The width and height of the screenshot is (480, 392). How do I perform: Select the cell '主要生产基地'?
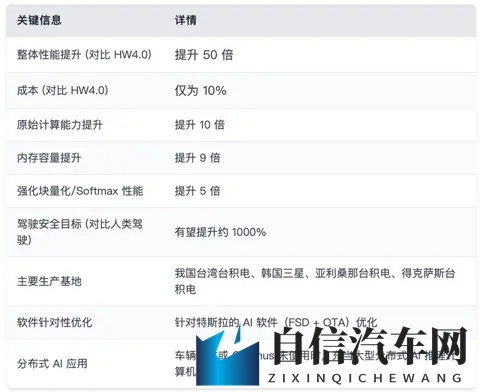49,281
